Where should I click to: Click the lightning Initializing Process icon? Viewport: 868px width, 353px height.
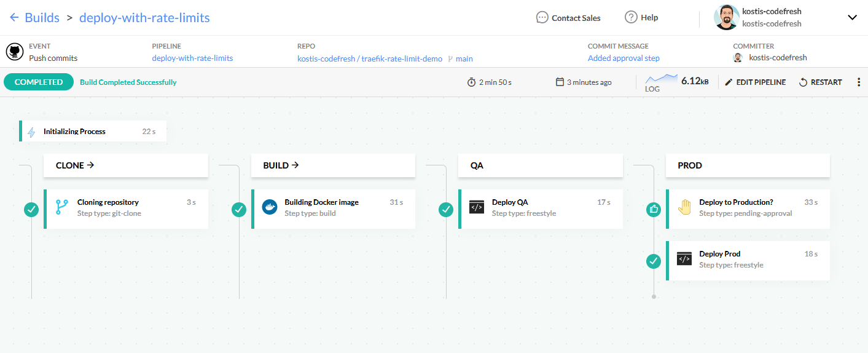[x=32, y=132]
